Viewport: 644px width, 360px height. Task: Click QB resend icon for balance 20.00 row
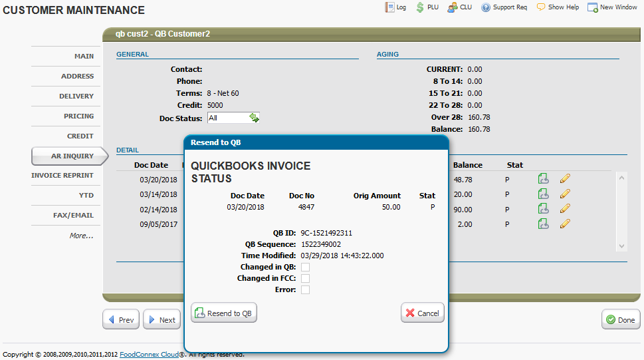(544, 194)
